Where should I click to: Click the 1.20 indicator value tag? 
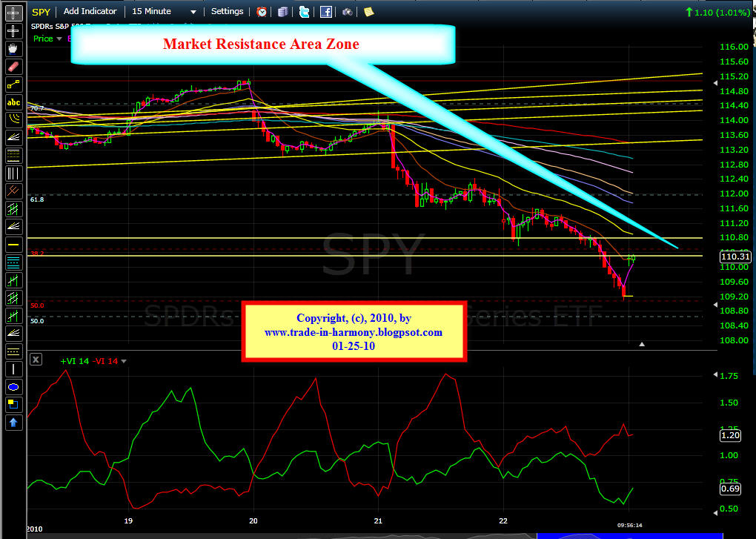click(x=730, y=435)
